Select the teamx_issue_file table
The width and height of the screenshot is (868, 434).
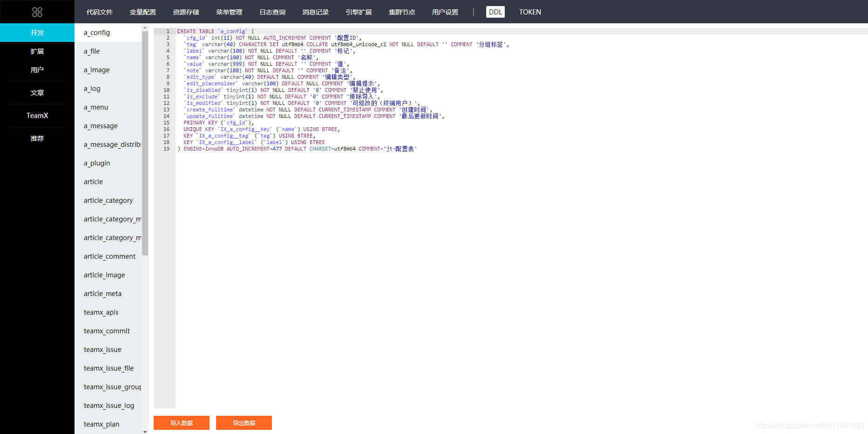108,368
